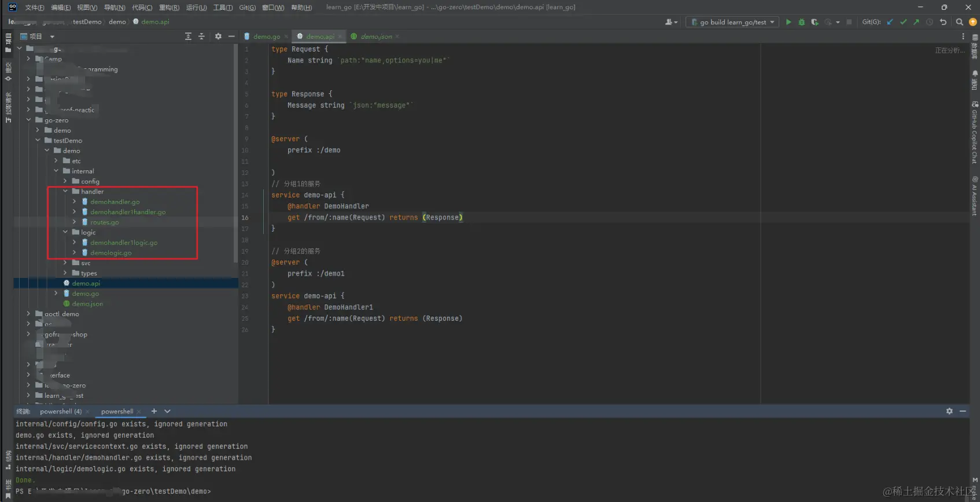This screenshot has width=980, height=502.
Task: Collapse the handler folder
Action: (65, 191)
